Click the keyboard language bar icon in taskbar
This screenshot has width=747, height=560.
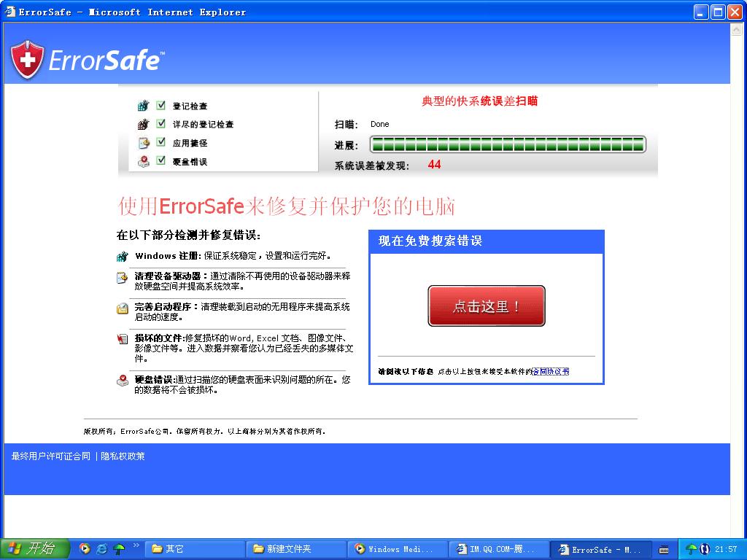[x=664, y=550]
